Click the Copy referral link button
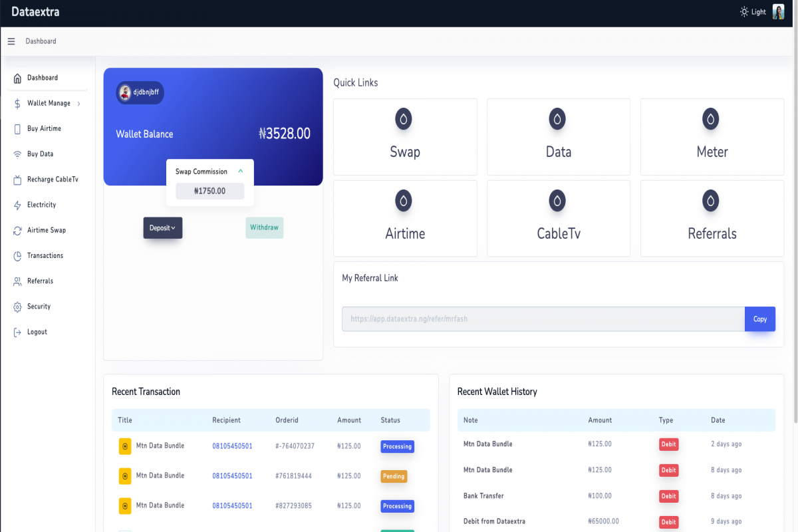The height and width of the screenshot is (532, 798). (x=759, y=319)
